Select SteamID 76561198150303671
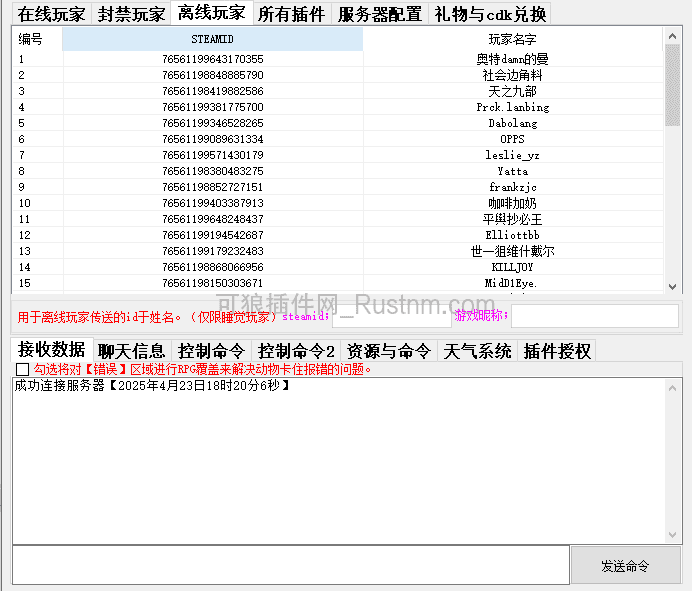This screenshot has width=692, height=591. click(213, 283)
